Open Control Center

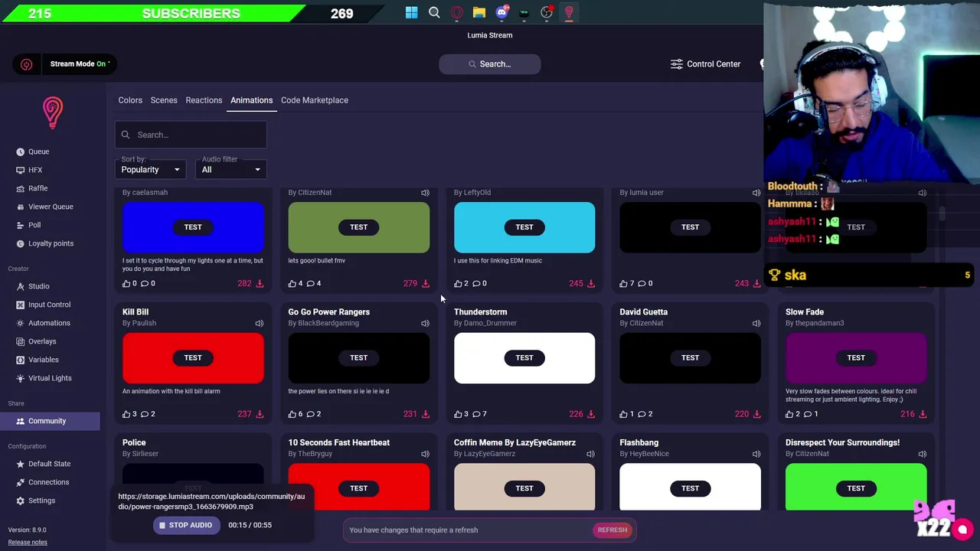click(705, 64)
